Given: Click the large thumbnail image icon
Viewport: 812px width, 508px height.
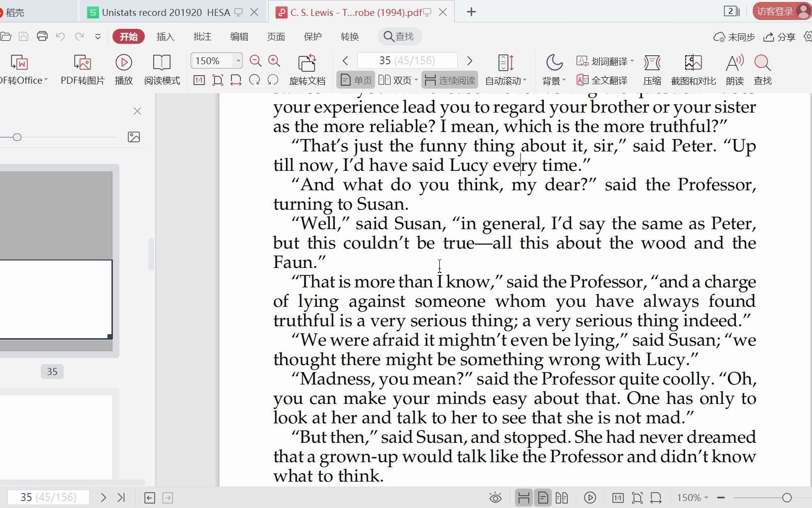Looking at the screenshot, I should (x=134, y=137).
